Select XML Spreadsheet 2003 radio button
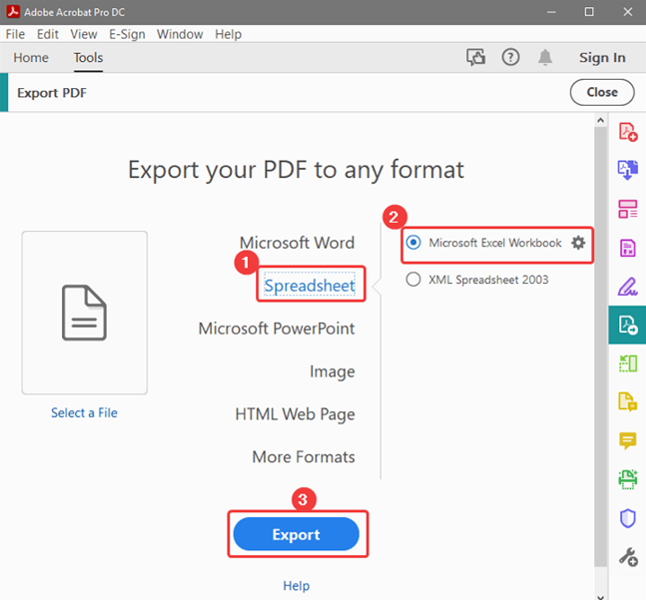 pos(413,279)
